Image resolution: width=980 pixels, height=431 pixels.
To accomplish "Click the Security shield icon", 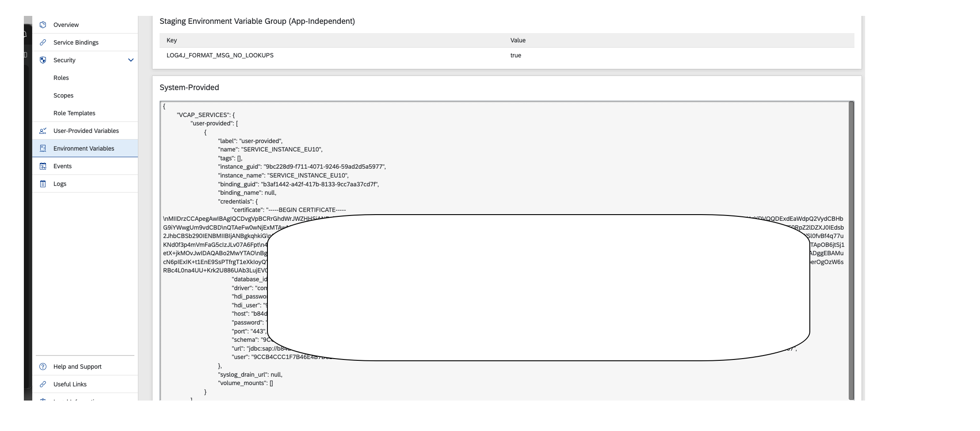I will (43, 60).
